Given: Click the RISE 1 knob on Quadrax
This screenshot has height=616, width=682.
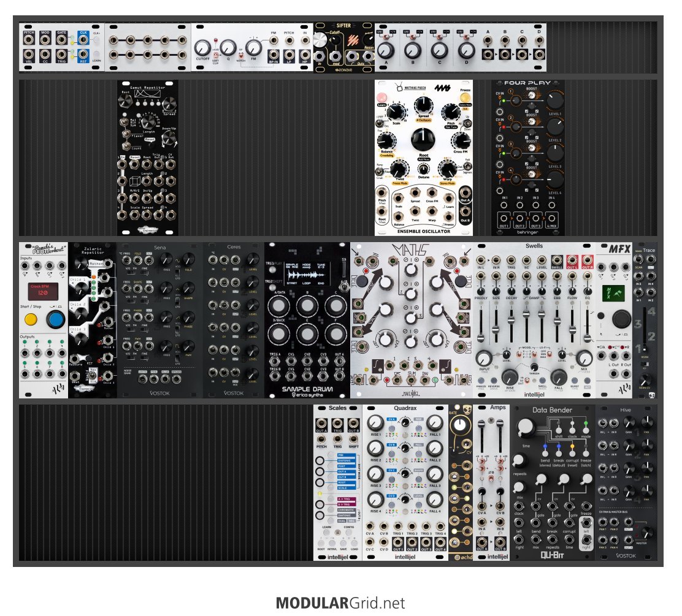Looking at the screenshot, I should 375,422.
